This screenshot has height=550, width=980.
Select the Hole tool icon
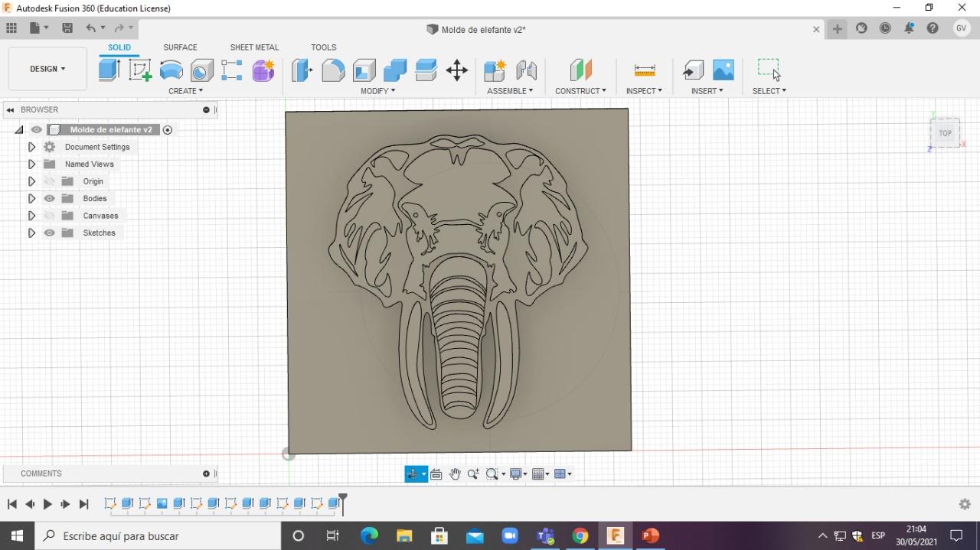pos(202,70)
